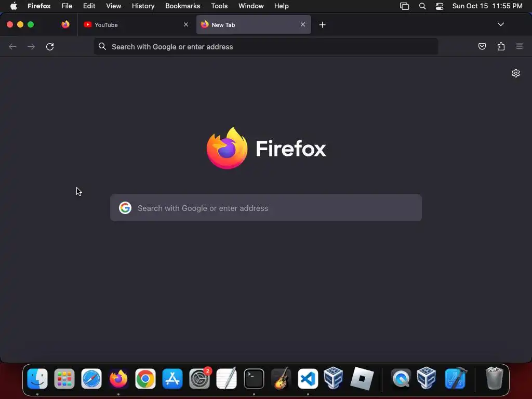Open the Extensions puzzle icon
Image resolution: width=532 pixels, height=399 pixels.
[x=501, y=46]
